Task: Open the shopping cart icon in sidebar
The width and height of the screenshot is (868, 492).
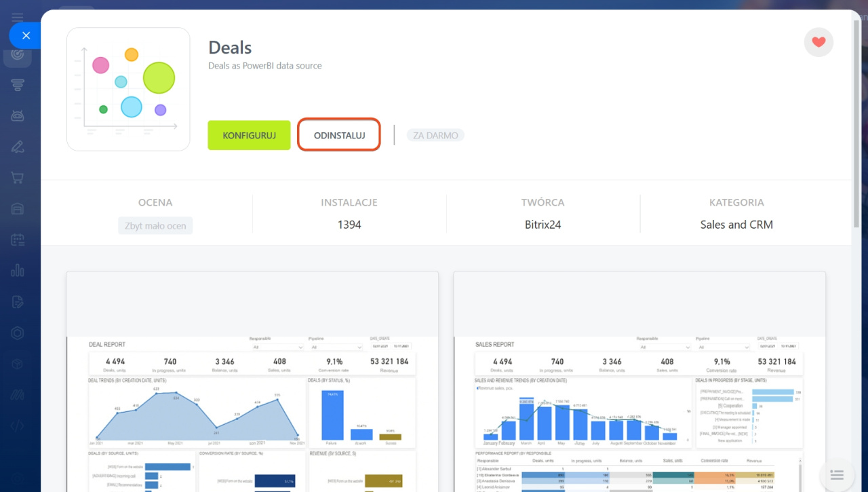Action: click(x=18, y=178)
